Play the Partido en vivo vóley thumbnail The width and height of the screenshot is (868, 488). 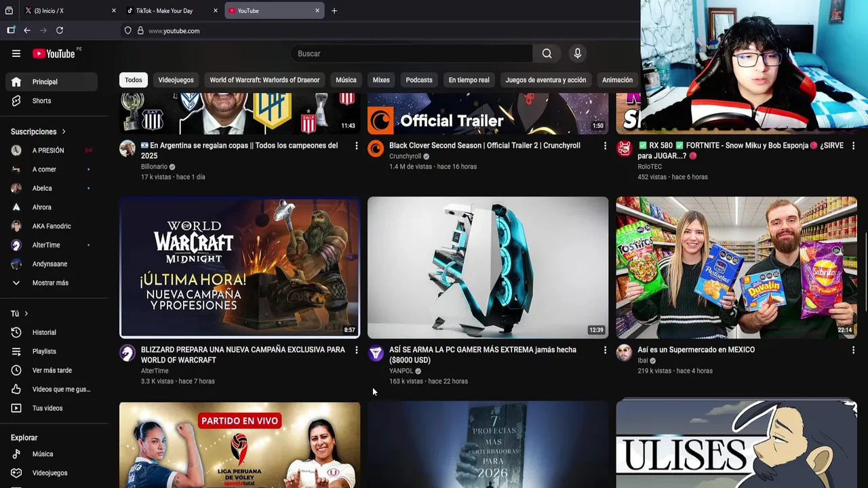tap(240, 445)
